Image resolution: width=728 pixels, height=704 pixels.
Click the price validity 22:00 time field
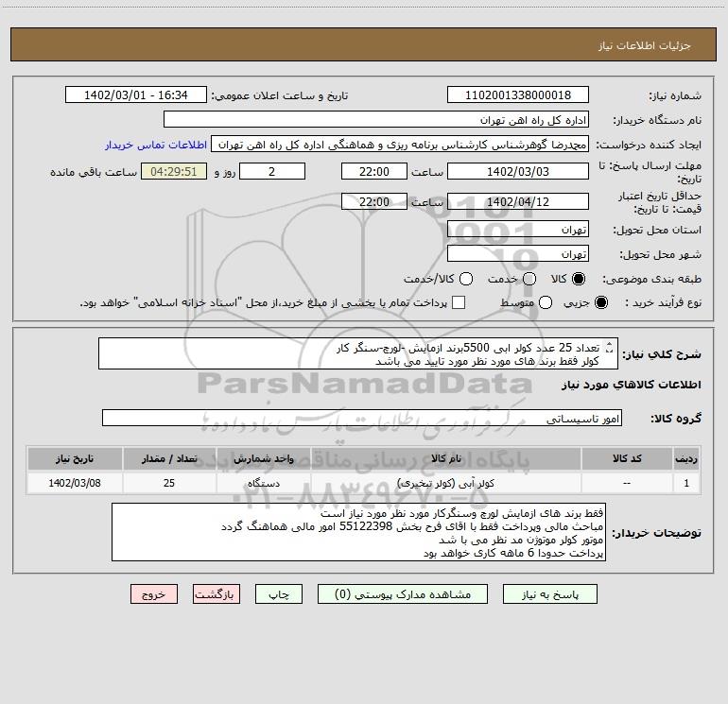pyautogui.click(x=374, y=202)
